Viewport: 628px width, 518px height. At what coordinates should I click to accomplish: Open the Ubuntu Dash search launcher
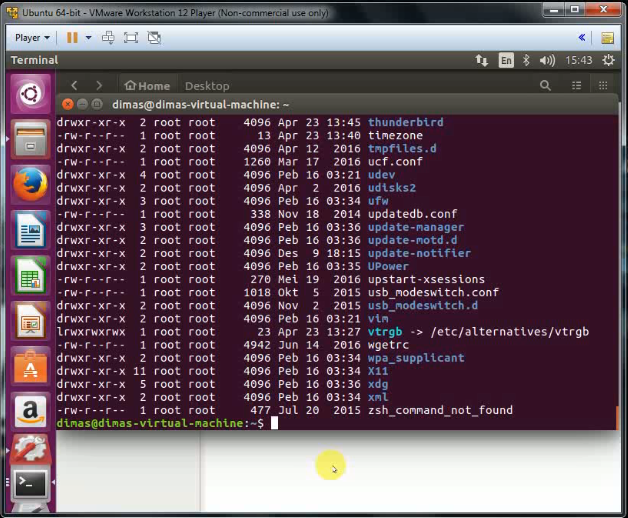point(31,95)
